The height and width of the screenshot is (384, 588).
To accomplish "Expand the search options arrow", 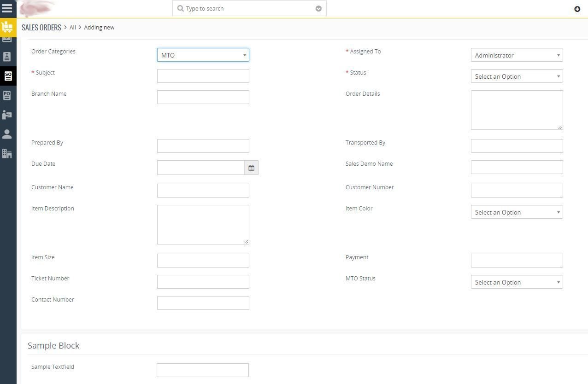I will coord(318,8).
